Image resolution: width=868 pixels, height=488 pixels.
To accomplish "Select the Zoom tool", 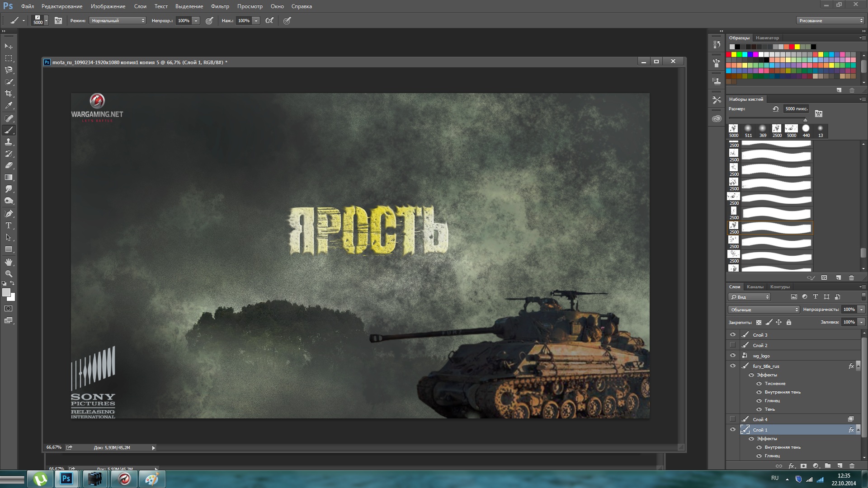I will (9, 274).
